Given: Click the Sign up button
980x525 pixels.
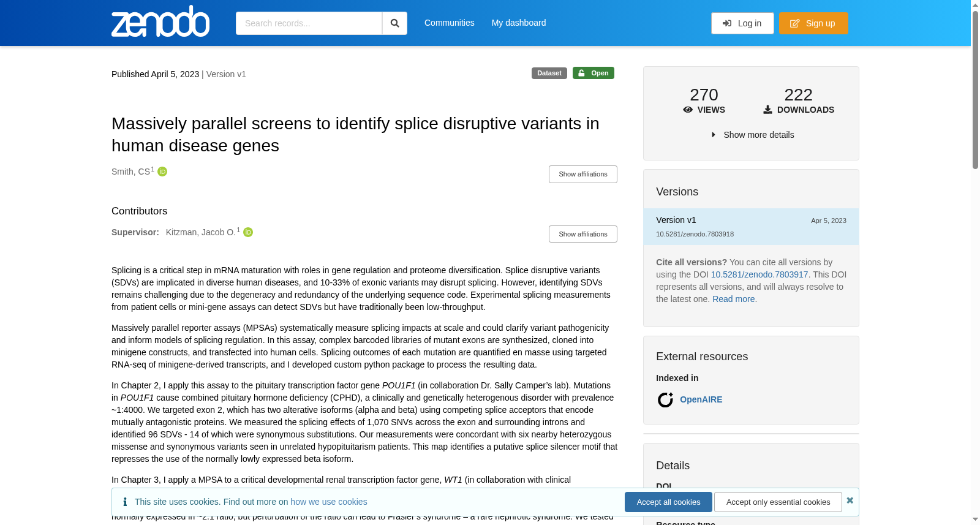Looking at the screenshot, I should pyautogui.click(x=813, y=23).
